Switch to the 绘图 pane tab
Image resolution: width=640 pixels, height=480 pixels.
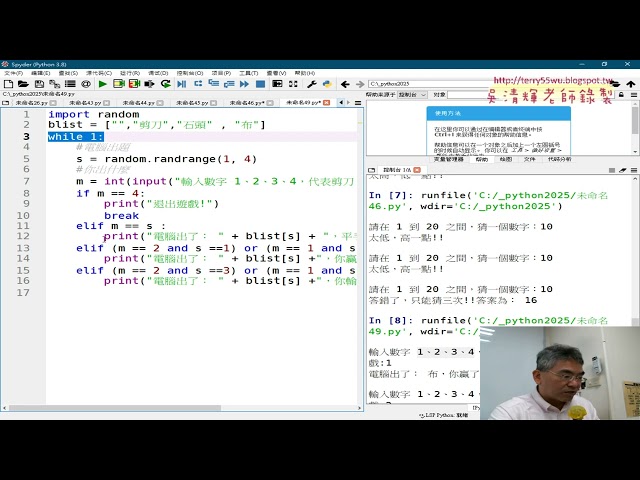click(x=506, y=159)
